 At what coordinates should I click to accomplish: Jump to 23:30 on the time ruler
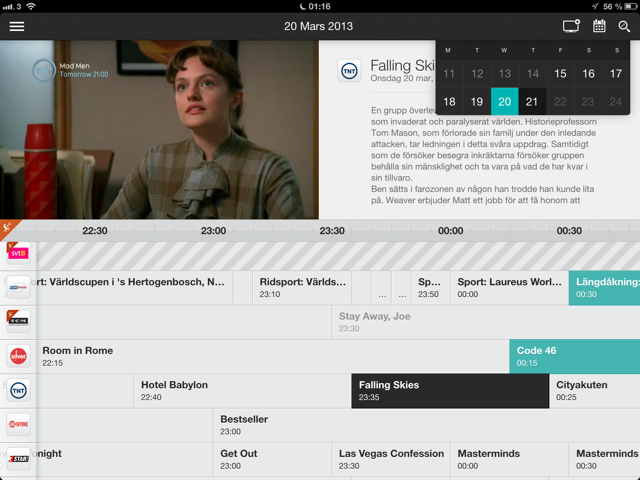332,231
